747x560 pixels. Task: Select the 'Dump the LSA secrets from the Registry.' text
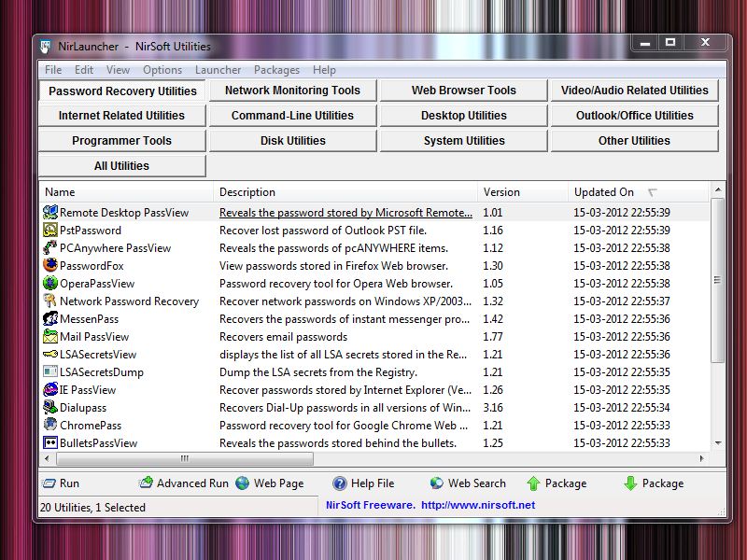(318, 372)
